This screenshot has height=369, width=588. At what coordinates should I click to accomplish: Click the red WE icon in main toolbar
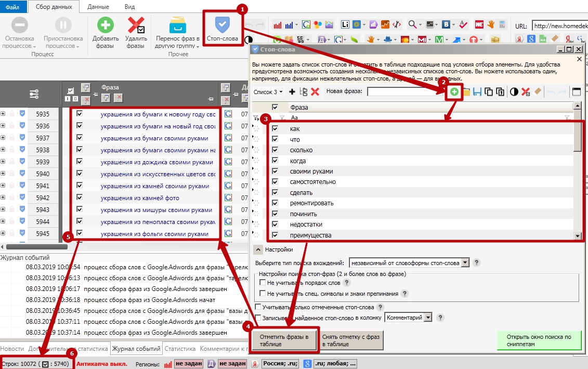coord(479,25)
